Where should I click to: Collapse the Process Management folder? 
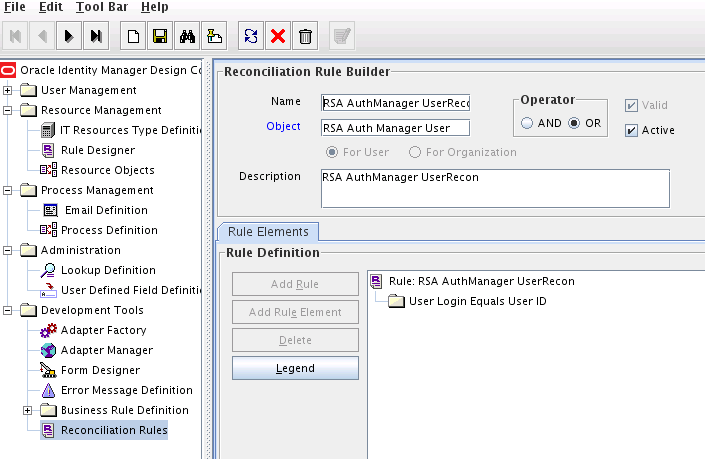(8, 190)
